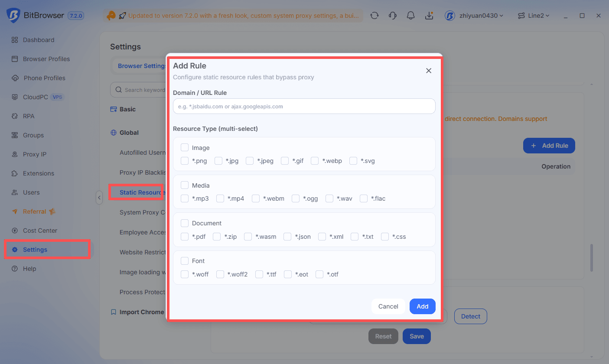Open customer support headset icon

point(393,16)
